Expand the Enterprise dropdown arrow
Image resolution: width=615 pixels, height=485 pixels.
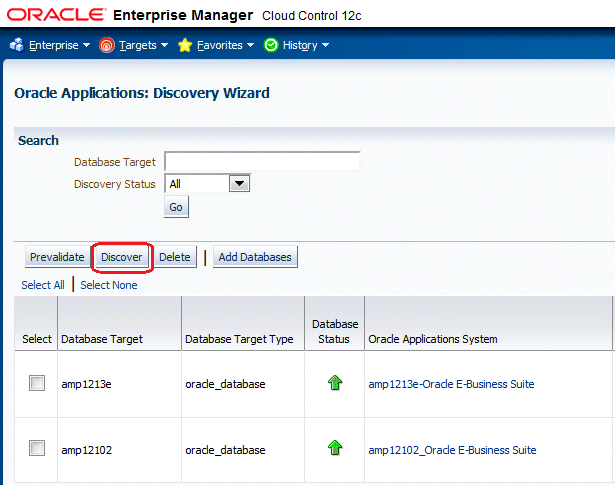pyautogui.click(x=86, y=45)
